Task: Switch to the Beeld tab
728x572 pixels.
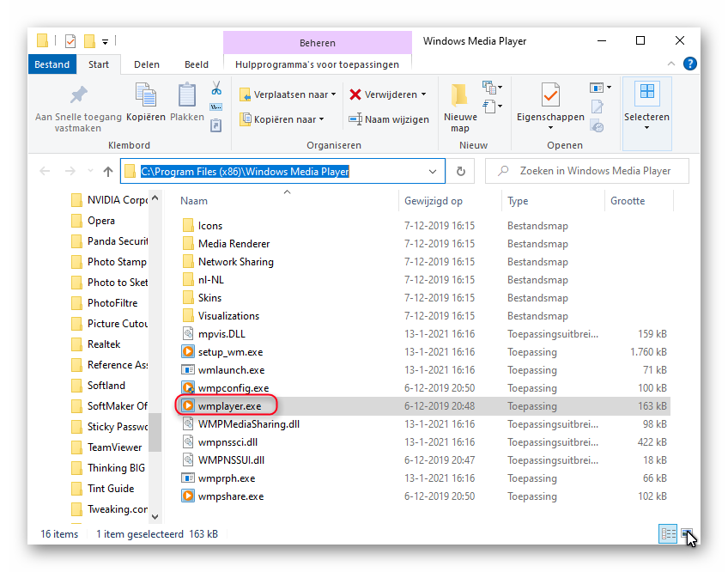Action: 197,64
